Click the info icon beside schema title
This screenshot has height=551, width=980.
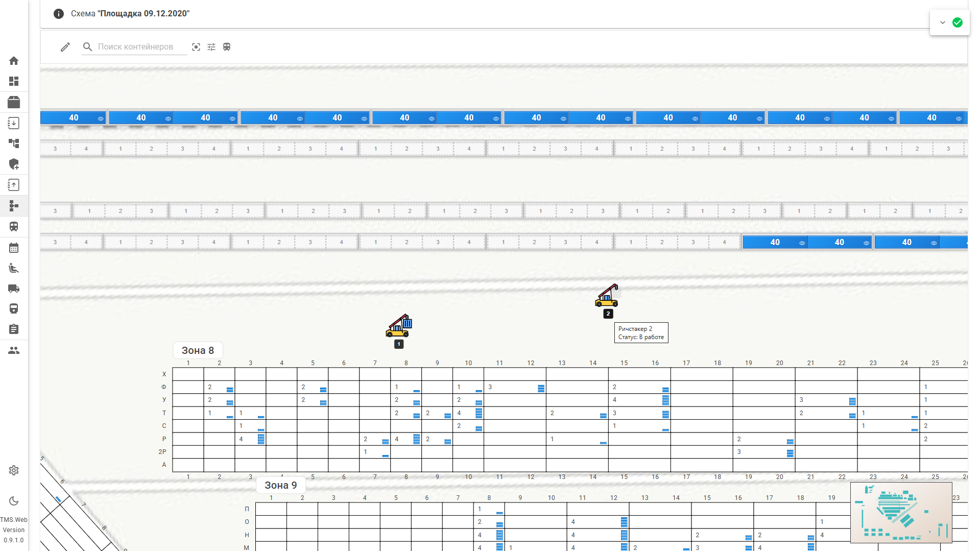pos(59,14)
